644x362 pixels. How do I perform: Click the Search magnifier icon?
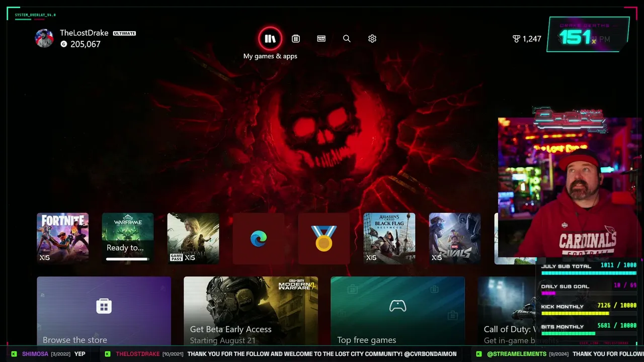point(347,39)
